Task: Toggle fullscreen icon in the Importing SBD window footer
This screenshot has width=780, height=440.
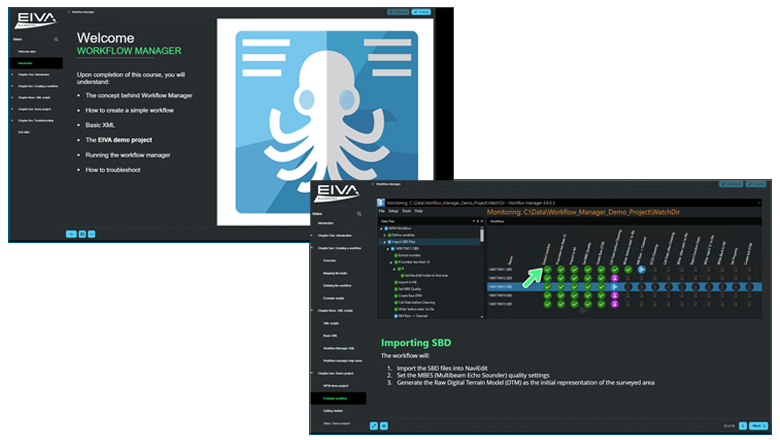Action: pyautogui.click(x=374, y=426)
